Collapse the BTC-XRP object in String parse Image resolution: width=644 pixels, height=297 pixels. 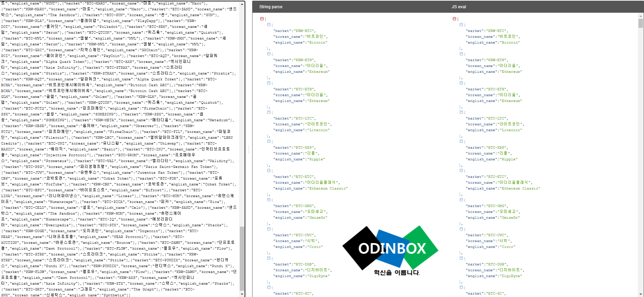pyautogui.click(x=269, y=141)
